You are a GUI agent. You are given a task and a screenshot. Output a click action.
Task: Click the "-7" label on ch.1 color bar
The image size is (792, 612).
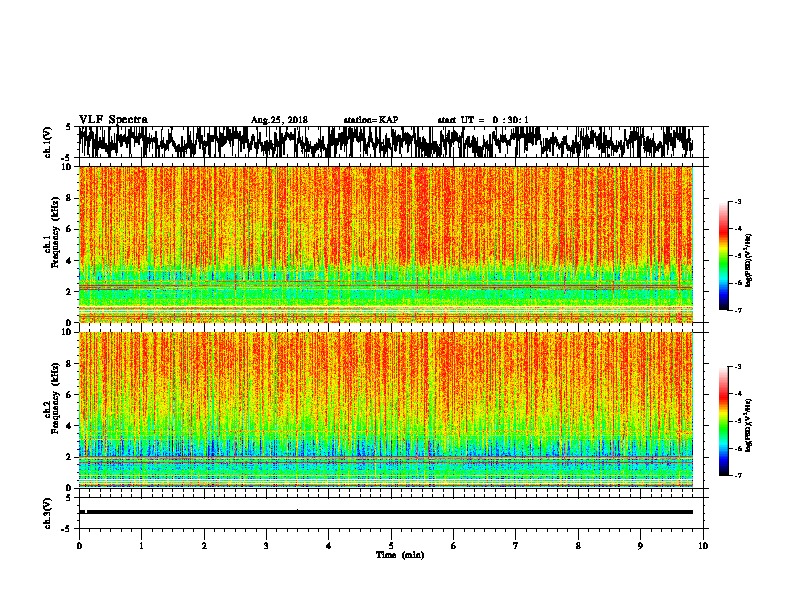click(x=737, y=310)
